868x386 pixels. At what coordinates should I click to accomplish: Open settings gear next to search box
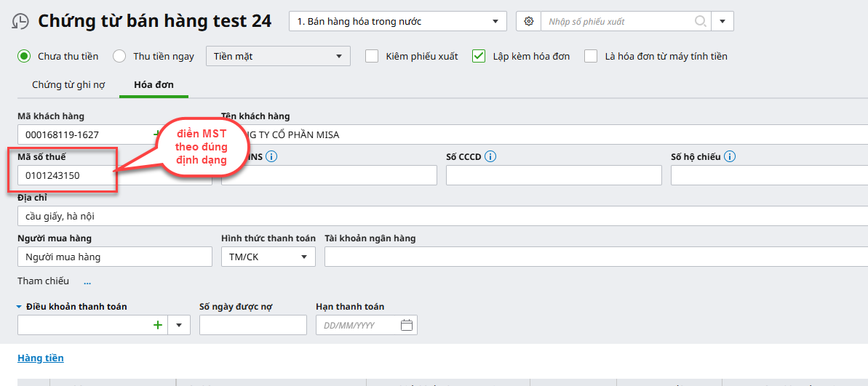pos(528,22)
